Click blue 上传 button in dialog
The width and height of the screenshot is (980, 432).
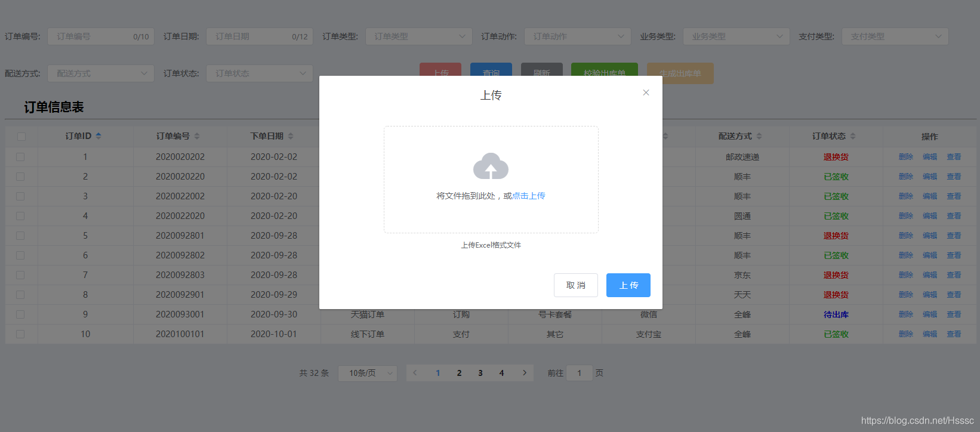coord(628,285)
